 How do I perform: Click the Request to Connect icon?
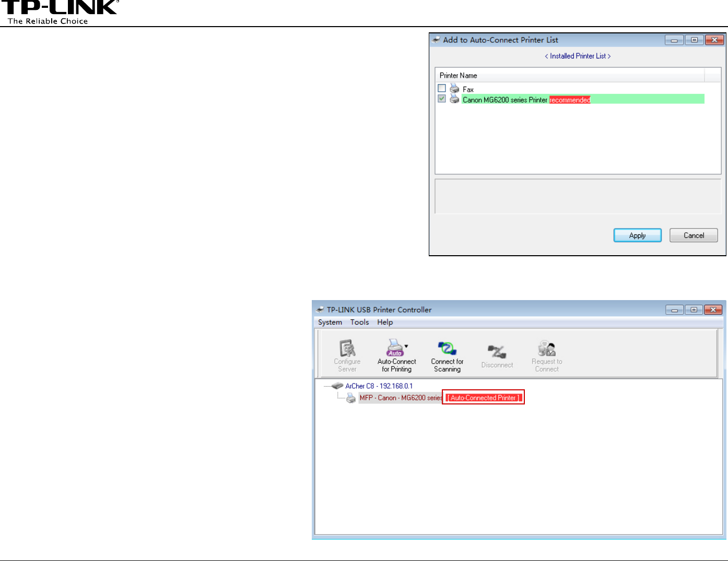[547, 348]
